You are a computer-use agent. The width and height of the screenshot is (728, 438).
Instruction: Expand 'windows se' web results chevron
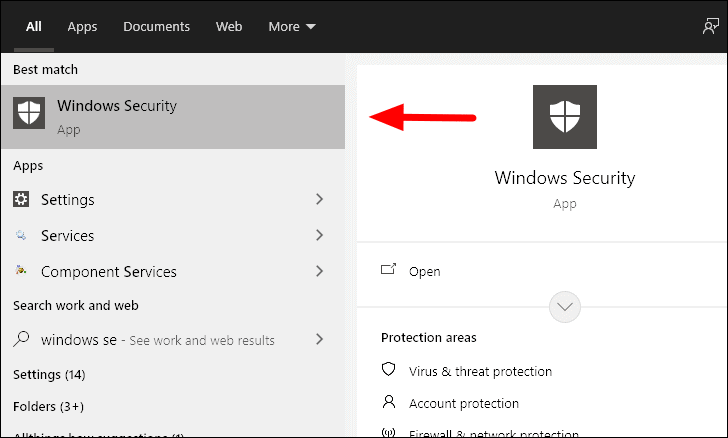[x=319, y=339]
